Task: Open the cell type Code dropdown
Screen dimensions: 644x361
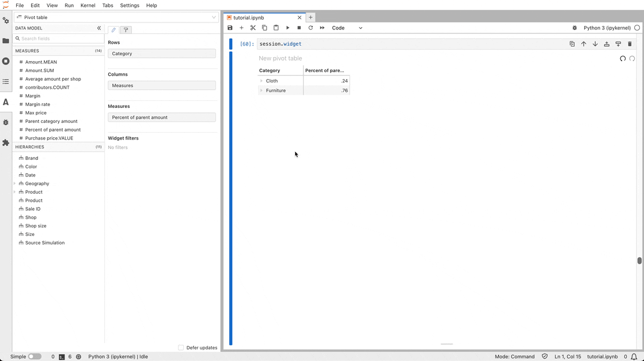Action: (347, 28)
